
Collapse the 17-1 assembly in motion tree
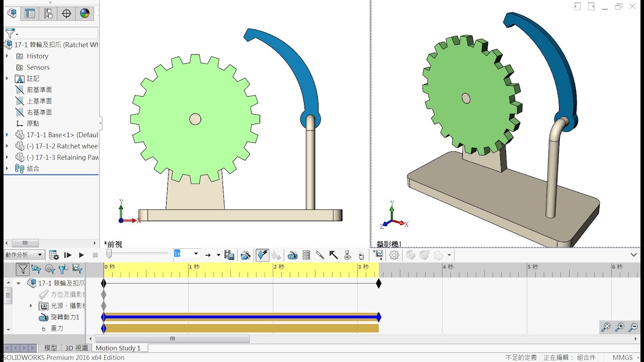click(19, 284)
